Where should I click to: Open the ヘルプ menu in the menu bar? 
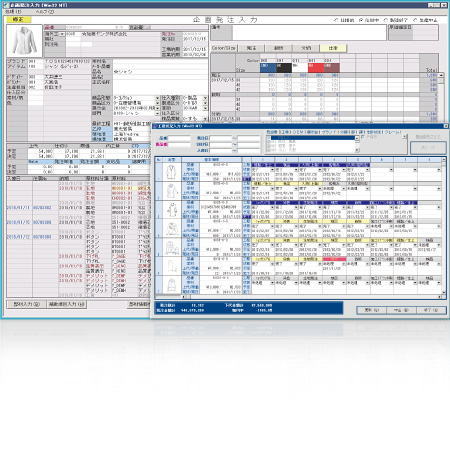pyautogui.click(x=45, y=12)
